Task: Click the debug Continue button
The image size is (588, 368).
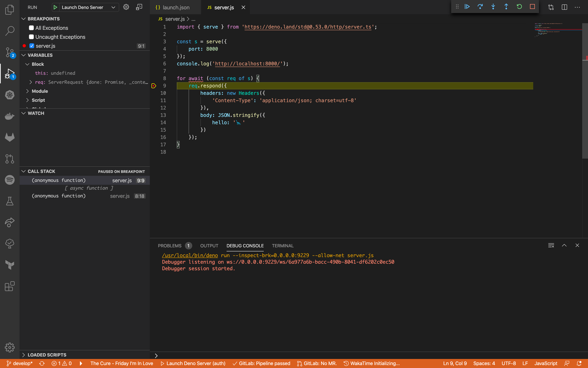Action: click(467, 7)
